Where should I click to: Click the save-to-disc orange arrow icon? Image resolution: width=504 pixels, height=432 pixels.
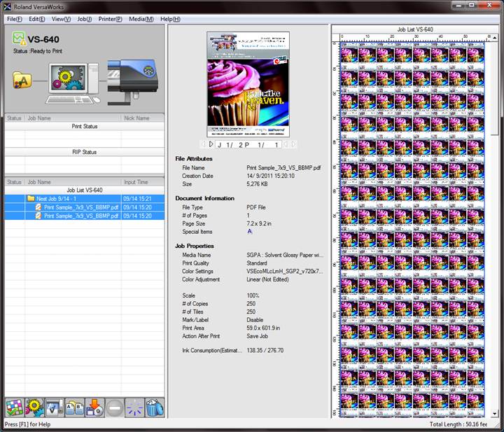95,407
